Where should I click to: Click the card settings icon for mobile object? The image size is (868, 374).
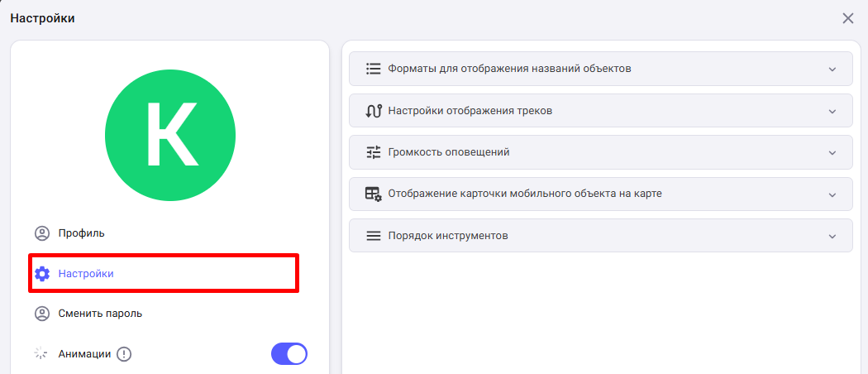tap(374, 194)
